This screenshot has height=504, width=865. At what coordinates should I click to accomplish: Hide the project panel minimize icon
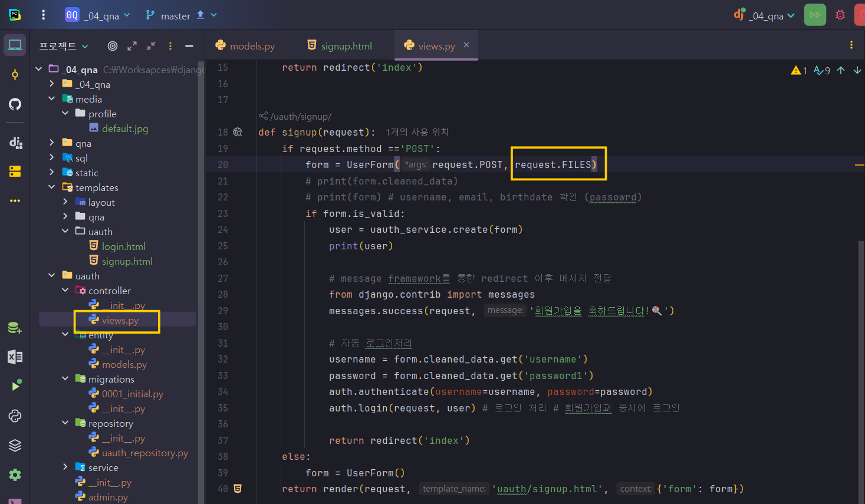(189, 46)
